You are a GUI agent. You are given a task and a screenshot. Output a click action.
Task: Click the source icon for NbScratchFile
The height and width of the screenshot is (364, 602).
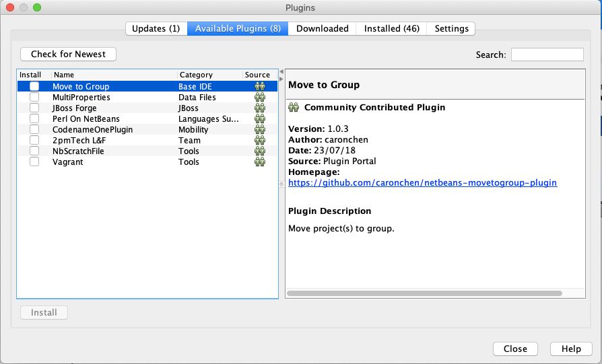(260, 151)
